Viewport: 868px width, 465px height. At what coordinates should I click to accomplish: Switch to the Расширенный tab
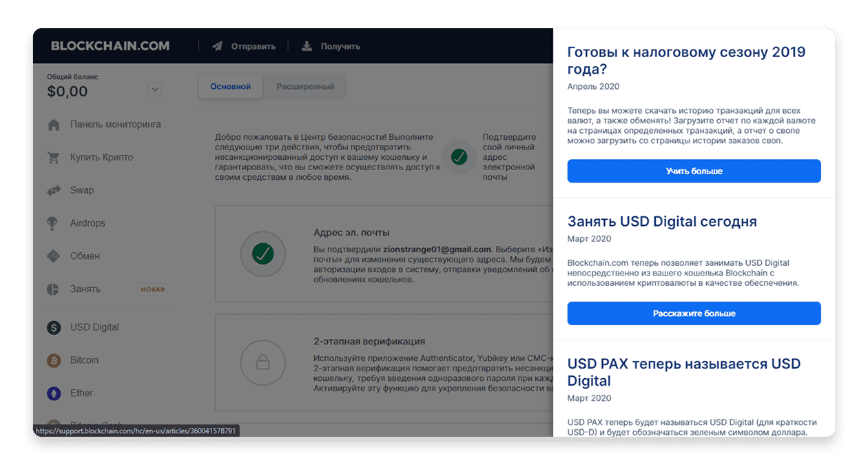pyautogui.click(x=305, y=87)
